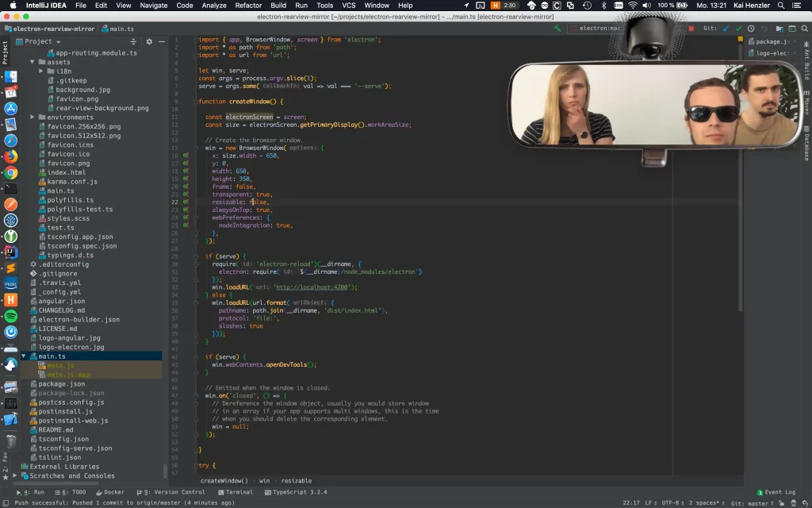Screen dimensions: 812x508
Task: Click the createWindow() breadcrumb
Action: (224, 481)
